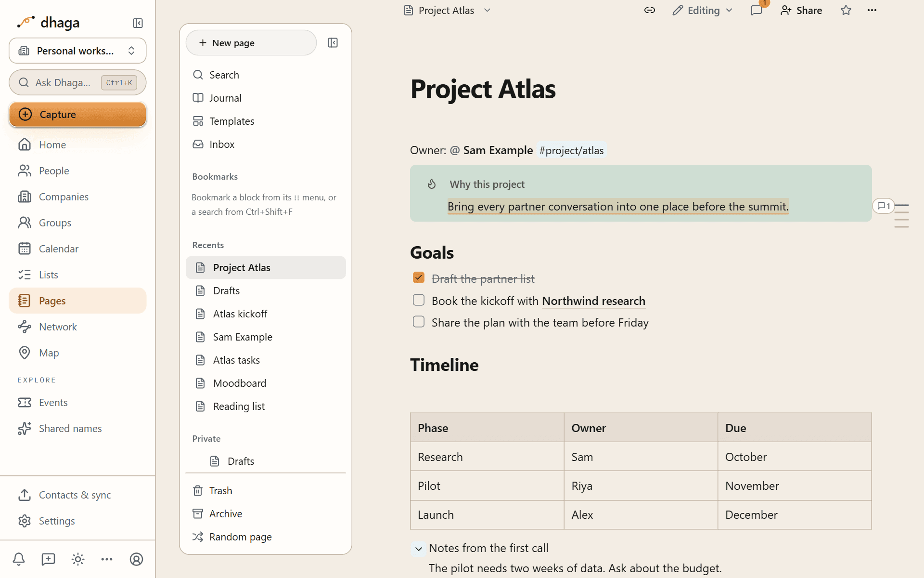Open the page more options menu
The width and height of the screenshot is (924, 578).
click(x=872, y=10)
